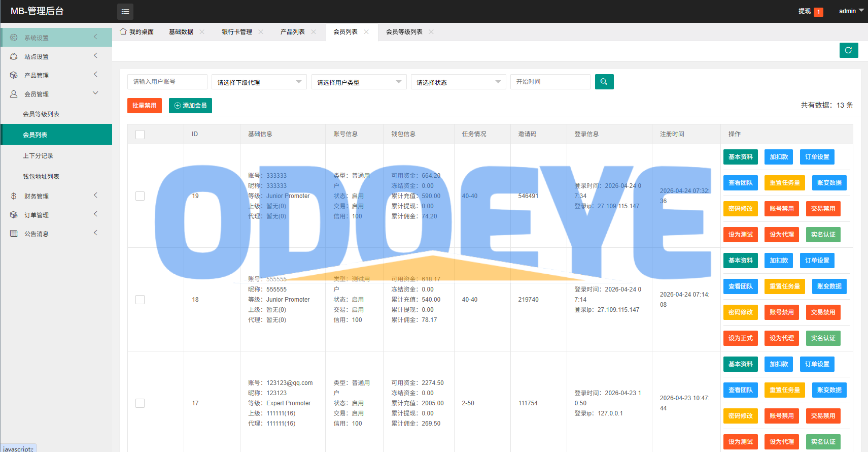868x452 pixels.
Task: Open the 请选择状态 dropdown
Action: [x=459, y=82]
